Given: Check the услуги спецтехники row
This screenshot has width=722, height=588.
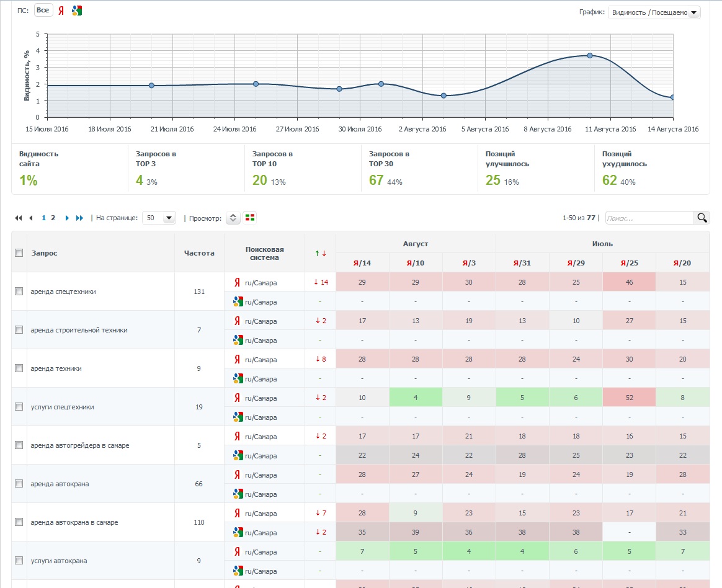Looking at the screenshot, I should click(19, 407).
